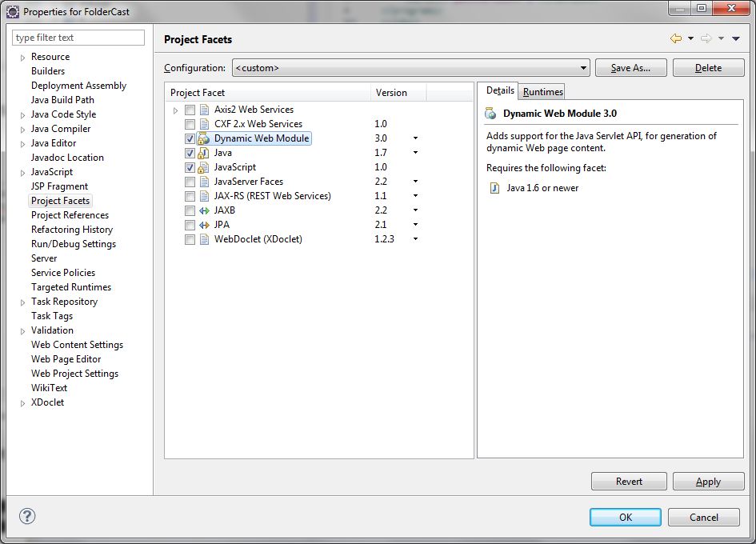Image resolution: width=756 pixels, height=544 pixels.
Task: Open the help question mark icon
Action: (27, 516)
